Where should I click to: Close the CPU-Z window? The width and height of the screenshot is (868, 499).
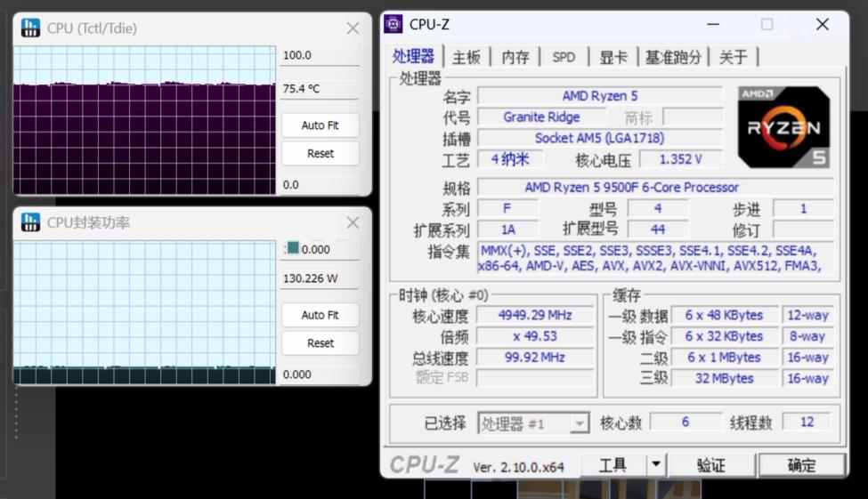pos(823,24)
